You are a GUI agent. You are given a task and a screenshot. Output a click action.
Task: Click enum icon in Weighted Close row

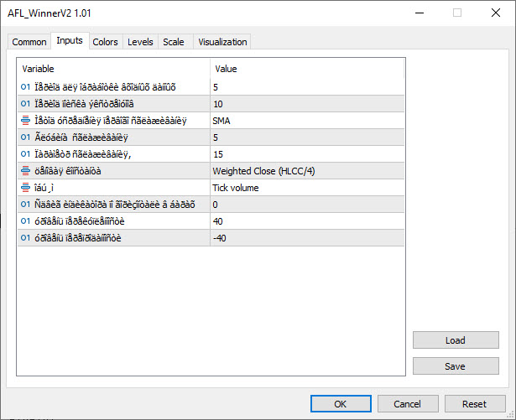[x=25, y=171]
